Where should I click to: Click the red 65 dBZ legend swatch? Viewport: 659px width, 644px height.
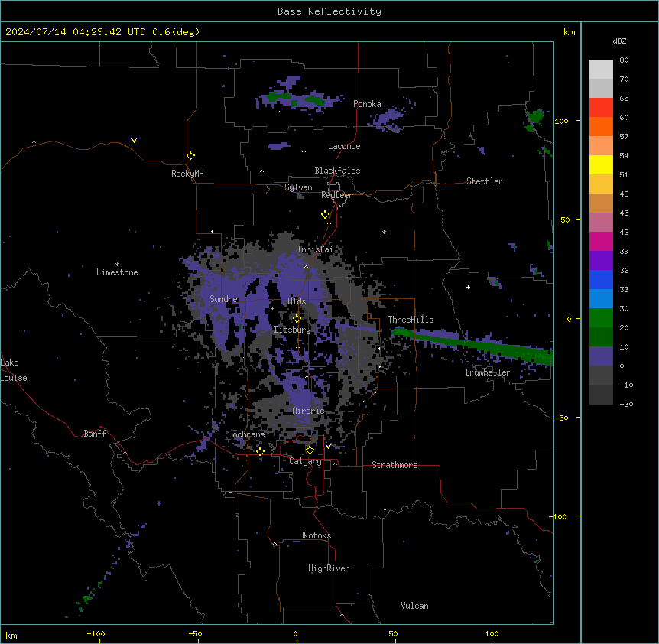(x=601, y=107)
